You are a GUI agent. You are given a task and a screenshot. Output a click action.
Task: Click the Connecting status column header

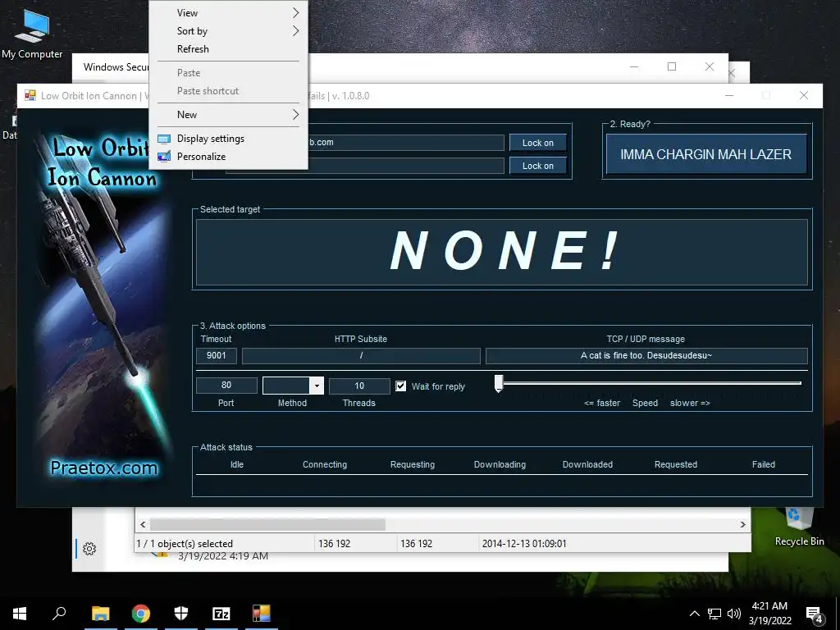tap(325, 464)
